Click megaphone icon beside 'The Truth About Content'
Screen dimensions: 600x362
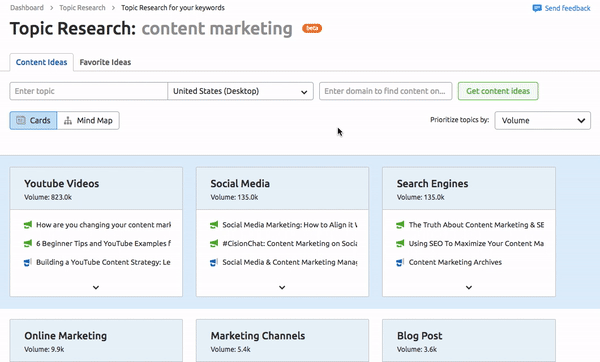(400, 225)
